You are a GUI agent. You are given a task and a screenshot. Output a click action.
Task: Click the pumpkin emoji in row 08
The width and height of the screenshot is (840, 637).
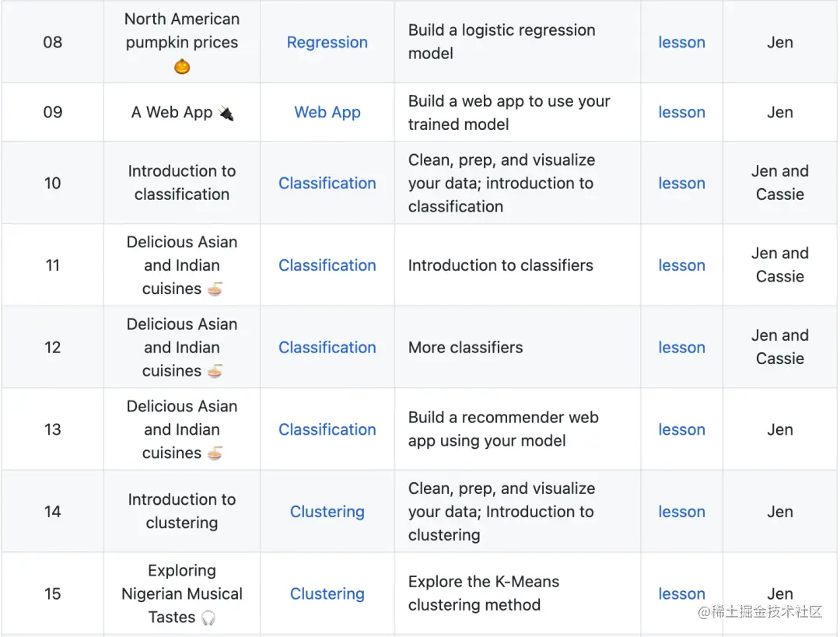click(x=182, y=66)
